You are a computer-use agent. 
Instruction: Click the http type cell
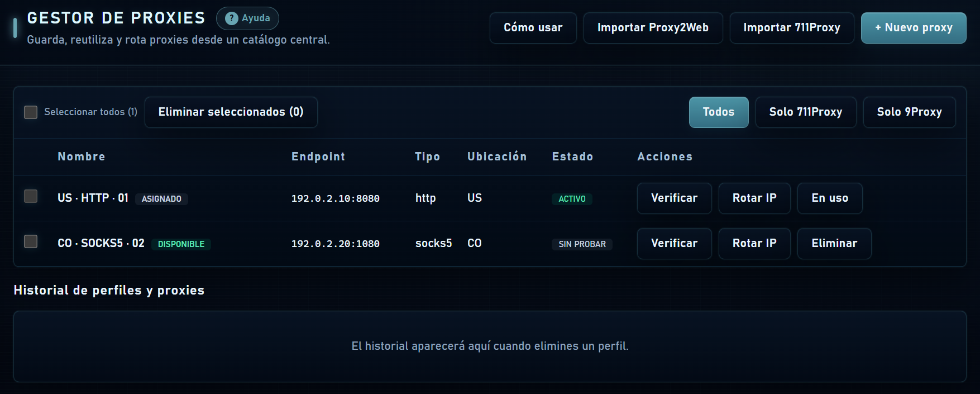[x=426, y=198]
